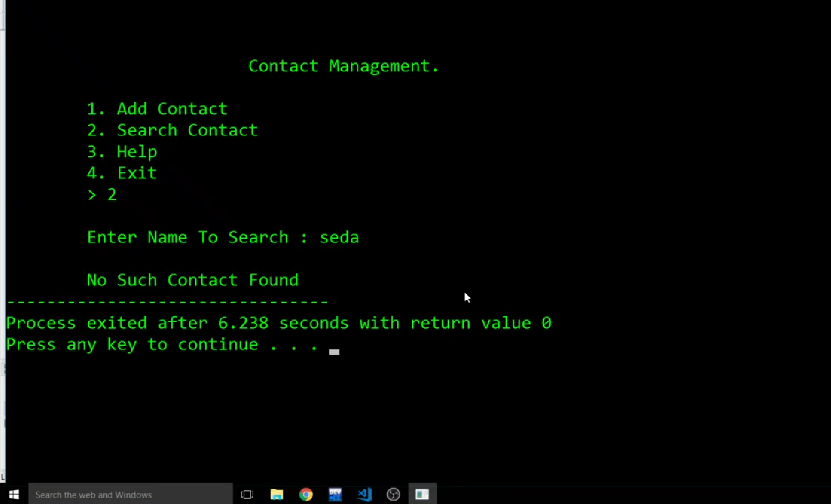
Task: Click the dashed separator line in the console
Action: pos(166,301)
